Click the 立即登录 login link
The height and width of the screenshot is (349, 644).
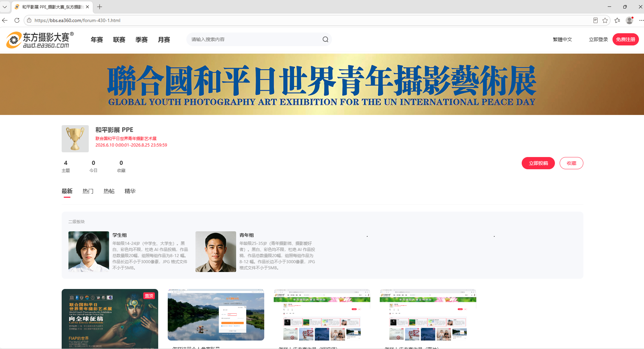click(x=598, y=39)
